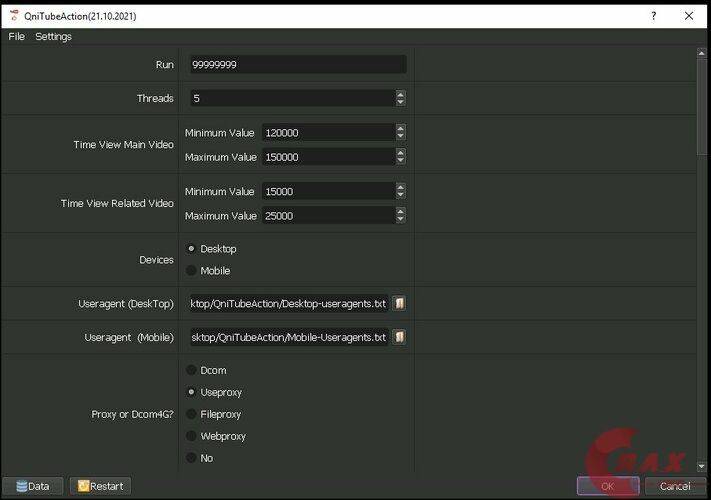Image resolution: width=711 pixels, height=500 pixels.
Task: Click the Main Video Minimum Value spinner
Action: 401,133
